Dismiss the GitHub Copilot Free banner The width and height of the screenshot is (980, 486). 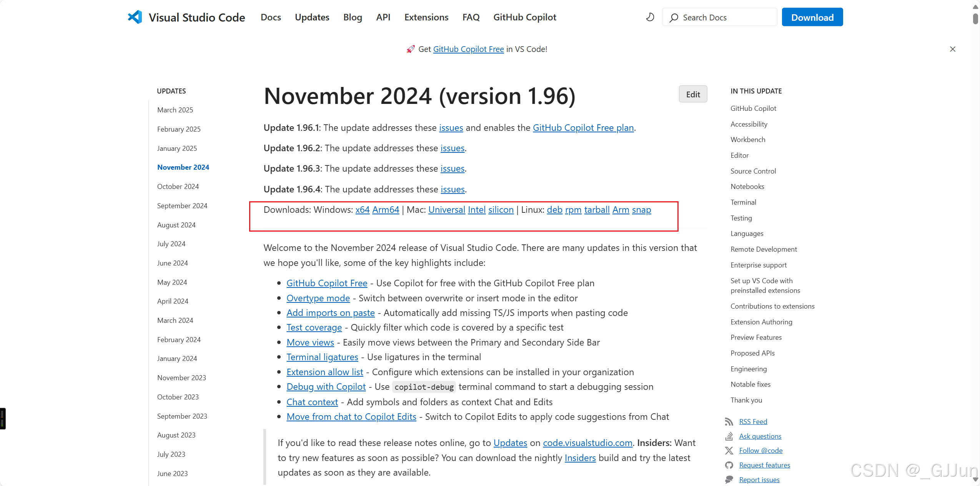(953, 49)
